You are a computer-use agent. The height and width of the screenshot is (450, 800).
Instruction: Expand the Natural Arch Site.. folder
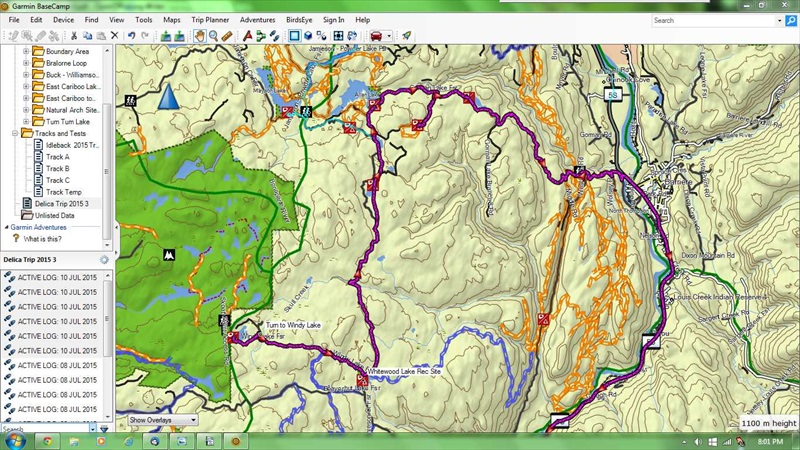26,110
